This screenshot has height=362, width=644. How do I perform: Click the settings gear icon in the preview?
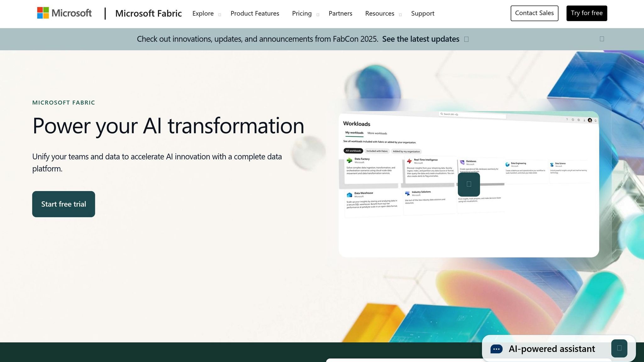pos(579,120)
